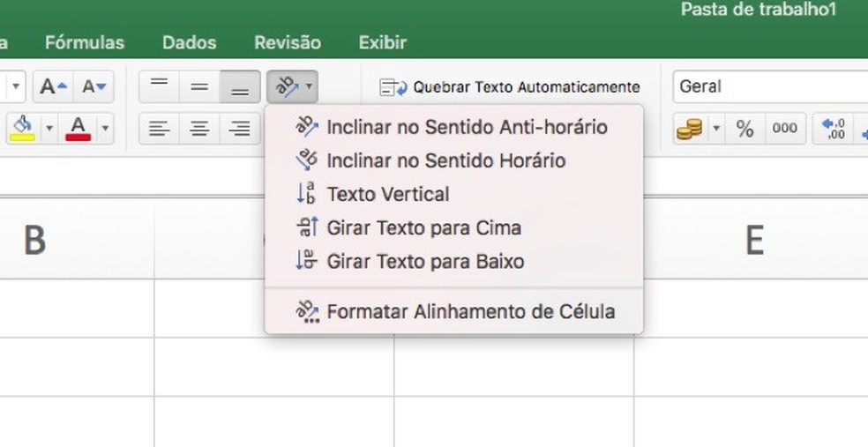Toggle top vertical alignment
Viewport: 868px width, 447px height.
click(x=159, y=86)
